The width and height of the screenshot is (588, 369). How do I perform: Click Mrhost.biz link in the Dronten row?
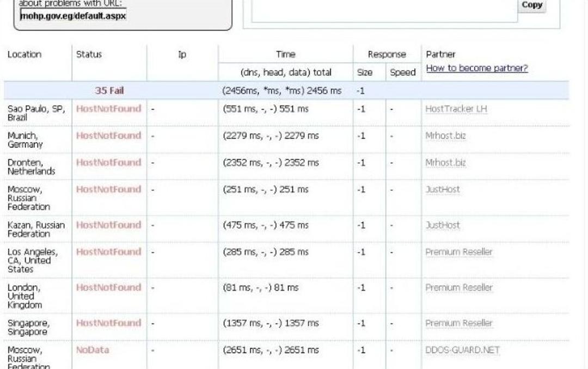click(445, 163)
